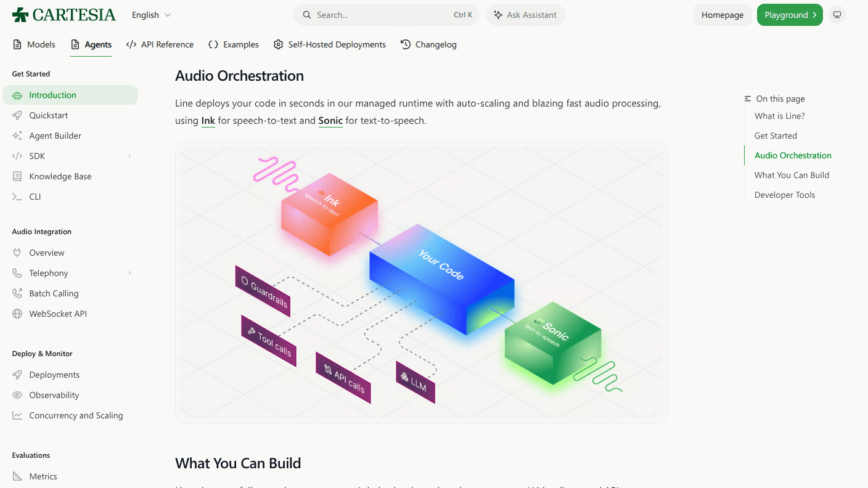Click the Changelog history icon
Viewport: 868px width, 488px height.
coord(406,44)
